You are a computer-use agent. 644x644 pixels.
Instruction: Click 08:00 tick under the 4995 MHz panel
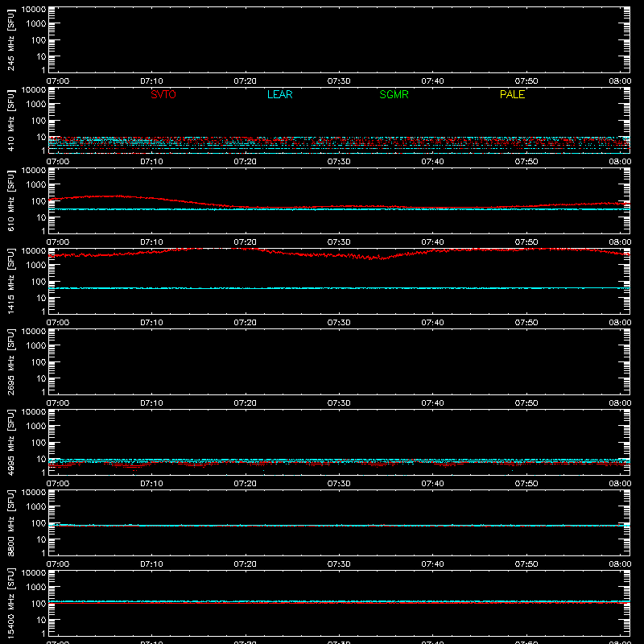click(620, 484)
